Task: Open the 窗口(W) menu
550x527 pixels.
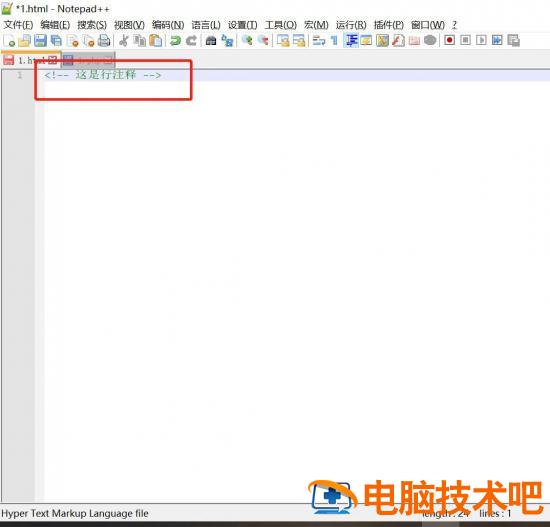Action: pos(428,25)
